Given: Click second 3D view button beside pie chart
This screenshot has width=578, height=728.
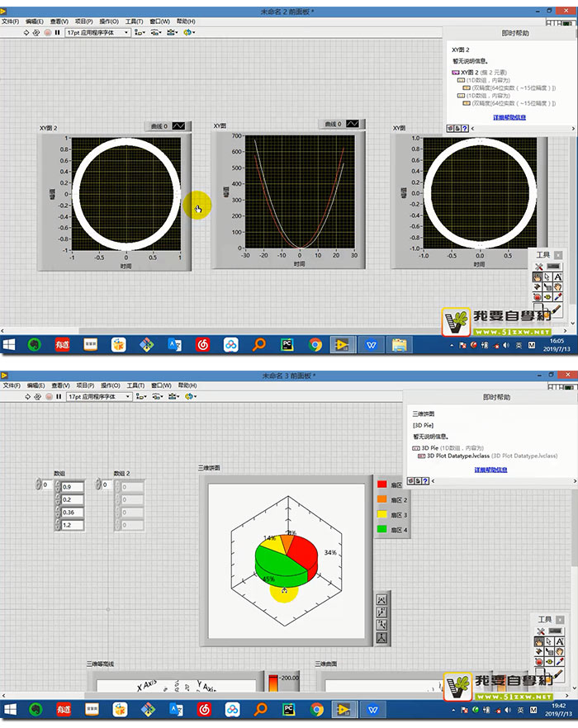Looking at the screenshot, I should pyautogui.click(x=382, y=612).
